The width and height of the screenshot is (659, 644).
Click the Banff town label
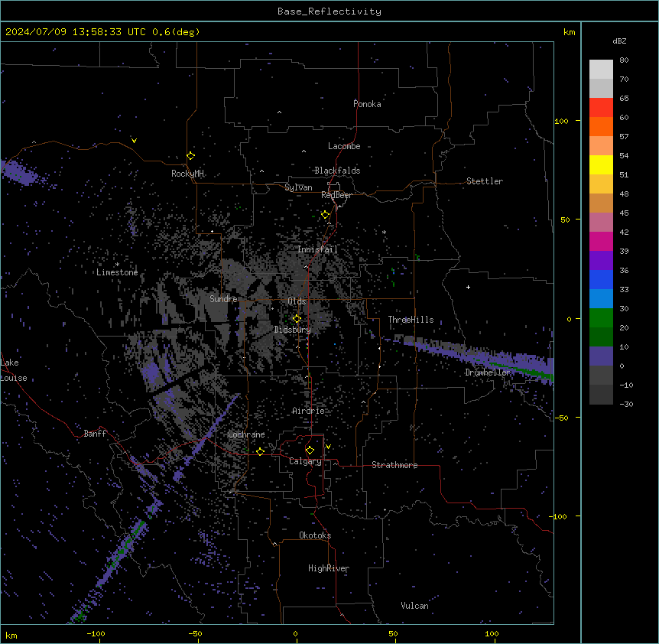point(95,434)
